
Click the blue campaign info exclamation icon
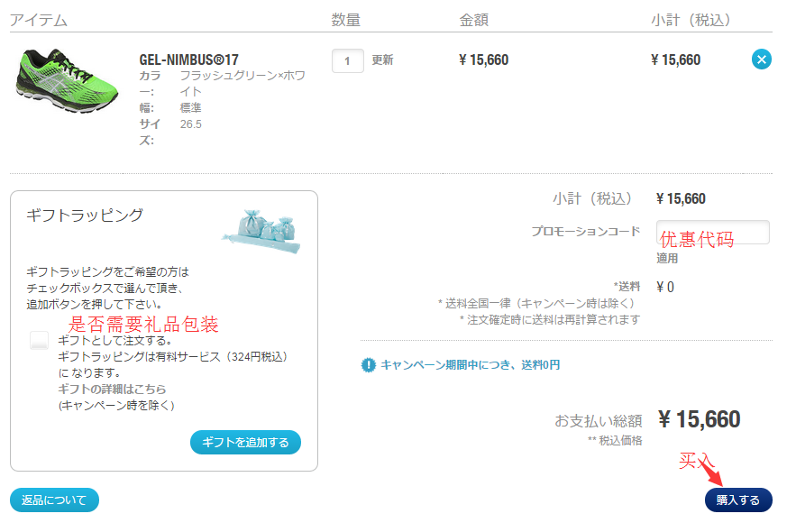368,365
